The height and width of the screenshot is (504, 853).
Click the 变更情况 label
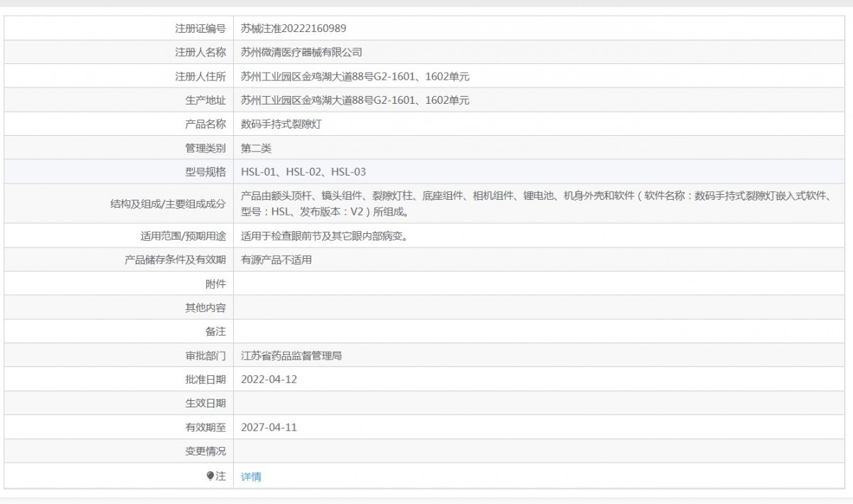coord(205,452)
